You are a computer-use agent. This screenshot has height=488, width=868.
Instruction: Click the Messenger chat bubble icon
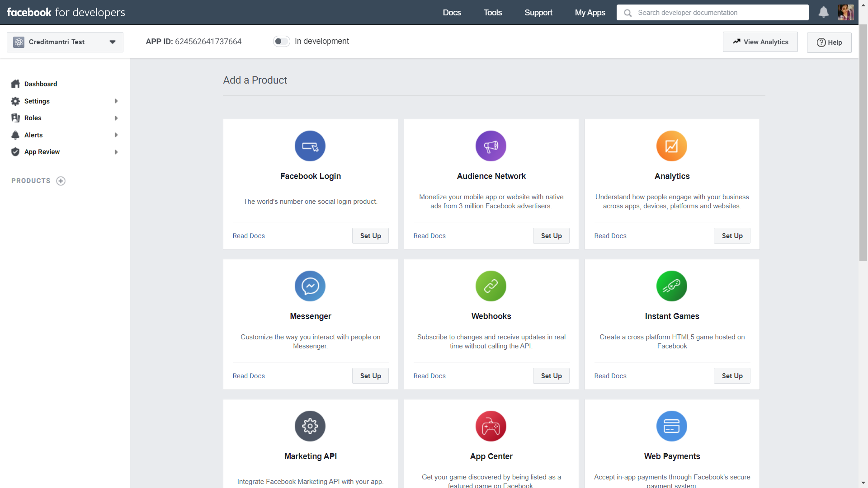pos(310,286)
